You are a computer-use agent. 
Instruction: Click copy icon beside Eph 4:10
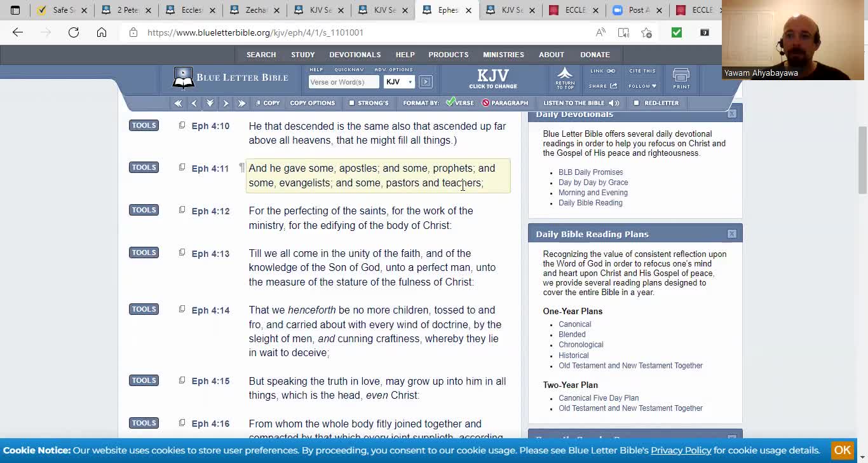click(x=182, y=125)
